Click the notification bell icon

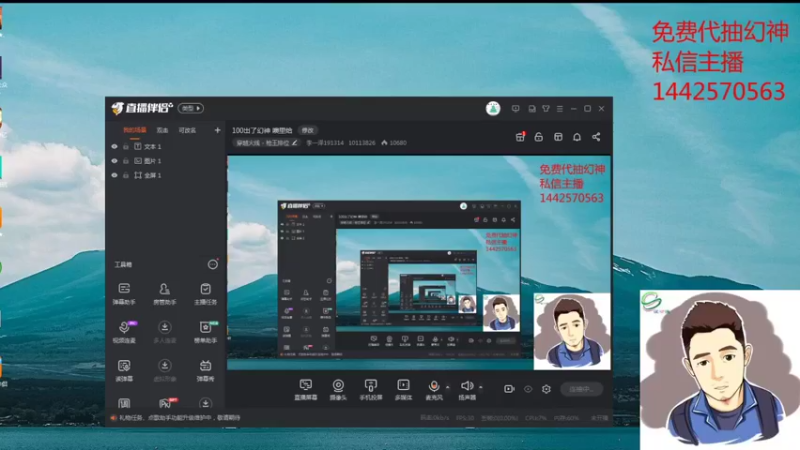point(577,137)
